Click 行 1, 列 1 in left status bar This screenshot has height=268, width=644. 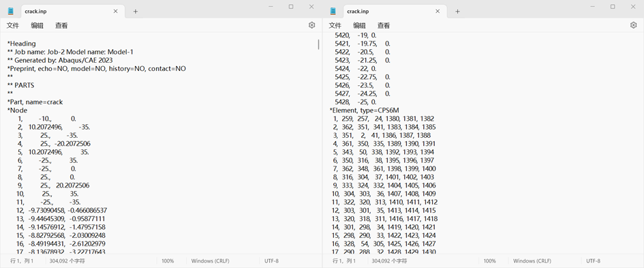[x=21, y=261]
